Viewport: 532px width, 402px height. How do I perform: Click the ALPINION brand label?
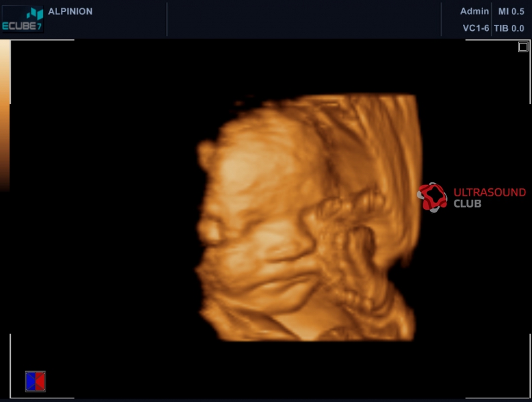[70, 11]
